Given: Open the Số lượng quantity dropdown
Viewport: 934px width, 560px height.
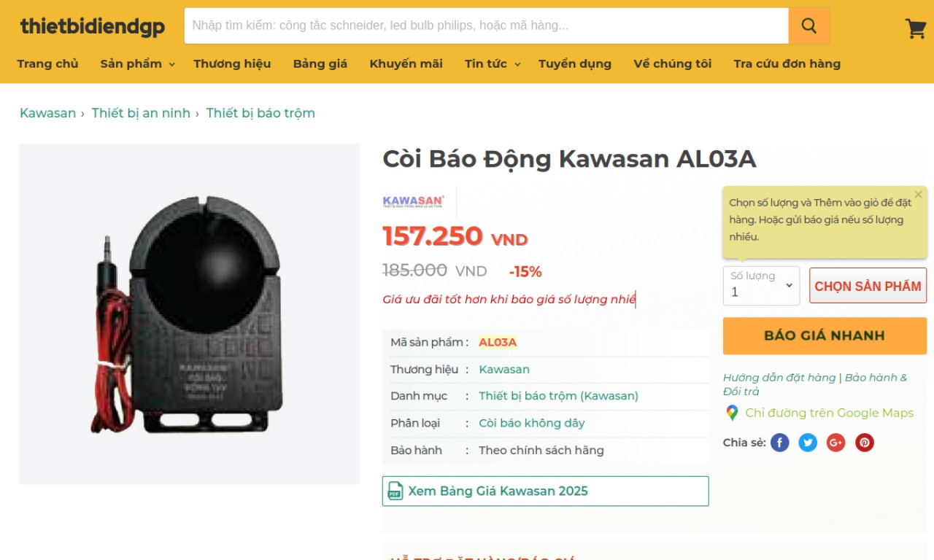Looking at the screenshot, I should (x=761, y=286).
